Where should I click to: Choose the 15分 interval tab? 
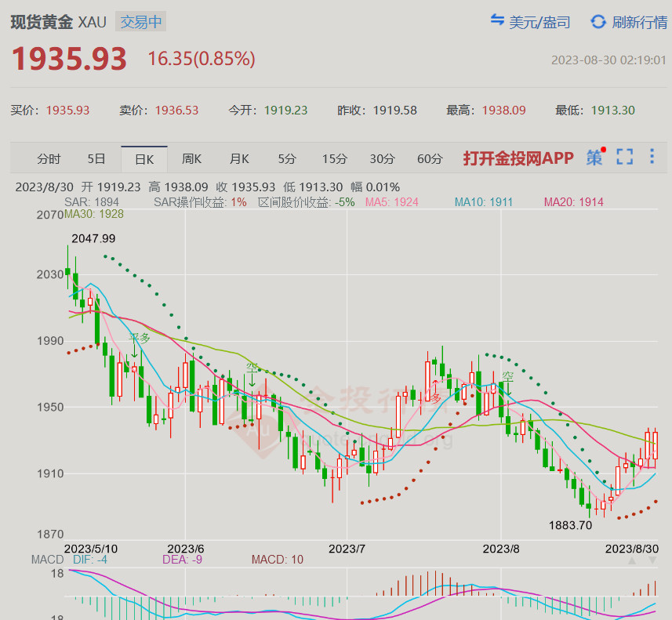tap(334, 159)
